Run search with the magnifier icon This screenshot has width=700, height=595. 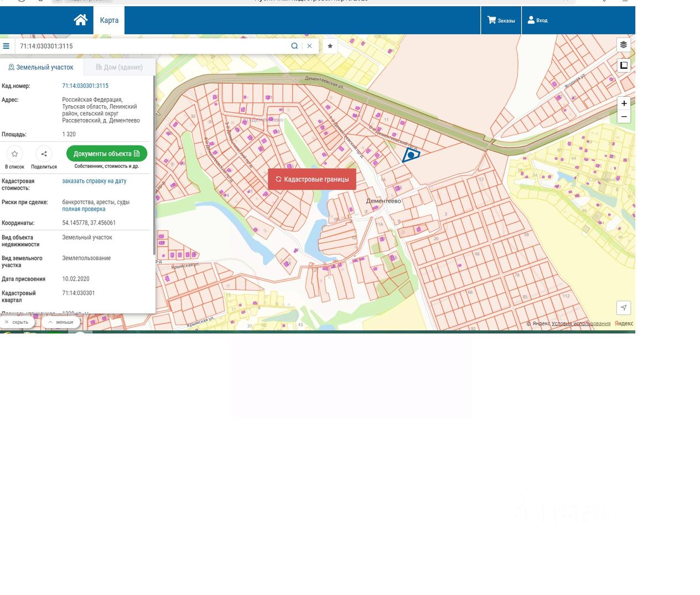(294, 46)
